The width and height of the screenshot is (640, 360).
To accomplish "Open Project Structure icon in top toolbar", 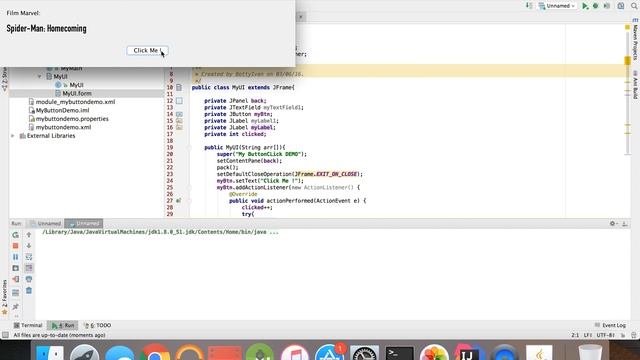I will tap(621, 6).
